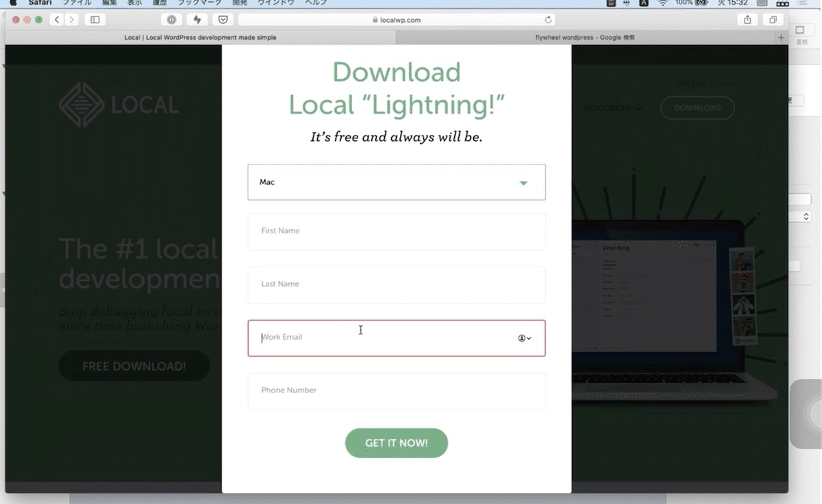Open the ウインドウ (Window) menu
Screen dimensions: 822x504
pyautogui.click(x=275, y=3)
